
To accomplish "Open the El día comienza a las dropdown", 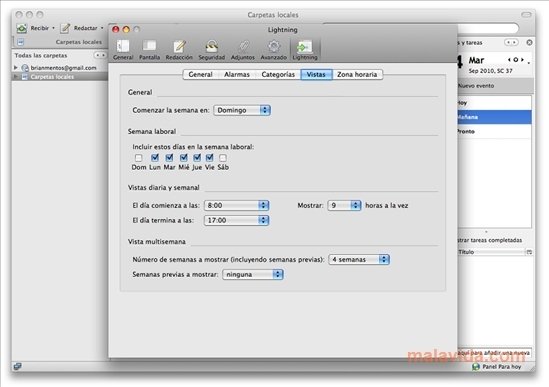I will 236,206.
